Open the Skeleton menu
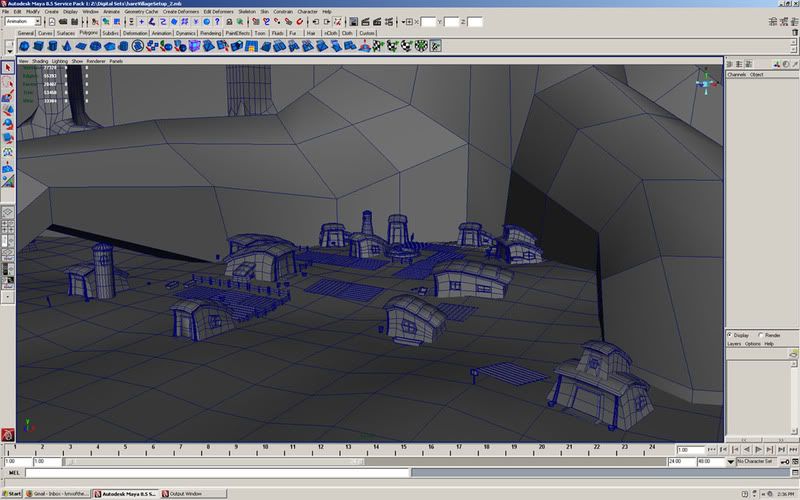The image size is (800, 500). click(247, 11)
